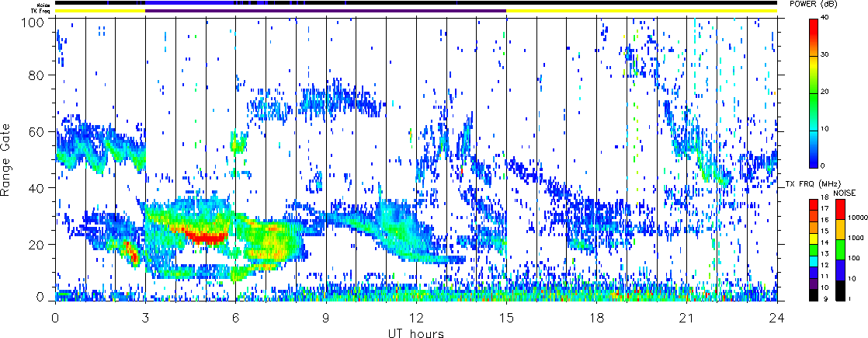Click the 18 tick label on the x-axis
The image size is (868, 338).
(596, 318)
